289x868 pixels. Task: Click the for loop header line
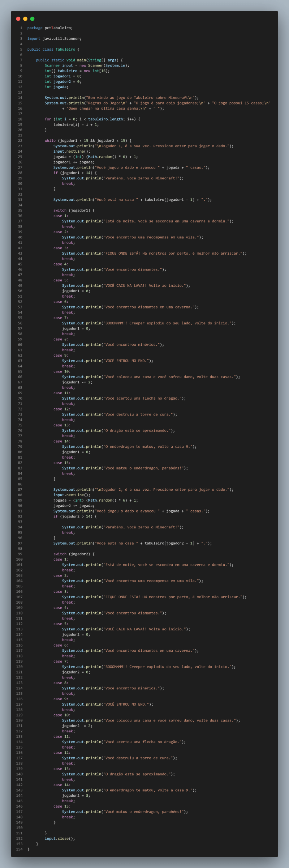(x=92, y=119)
